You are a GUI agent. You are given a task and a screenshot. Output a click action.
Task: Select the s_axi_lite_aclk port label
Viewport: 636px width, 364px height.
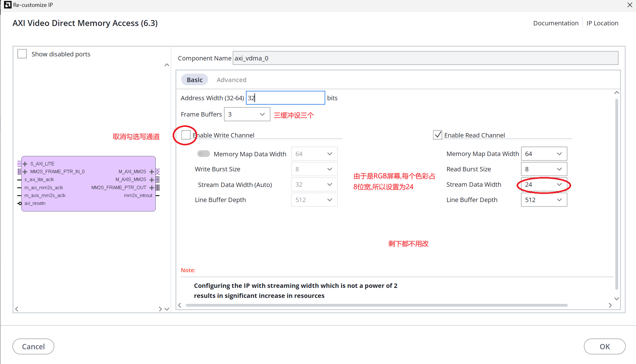pos(39,179)
